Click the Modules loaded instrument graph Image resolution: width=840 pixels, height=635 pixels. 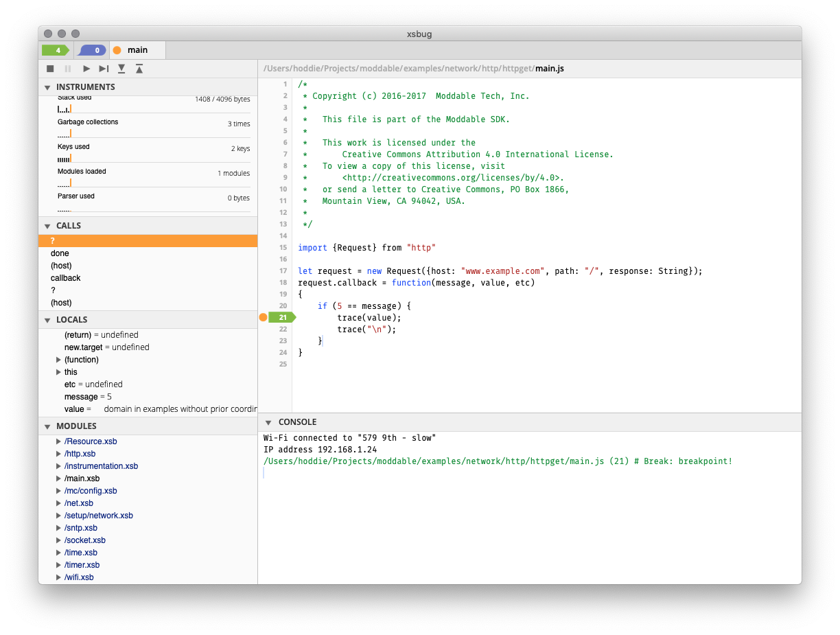(x=154, y=183)
